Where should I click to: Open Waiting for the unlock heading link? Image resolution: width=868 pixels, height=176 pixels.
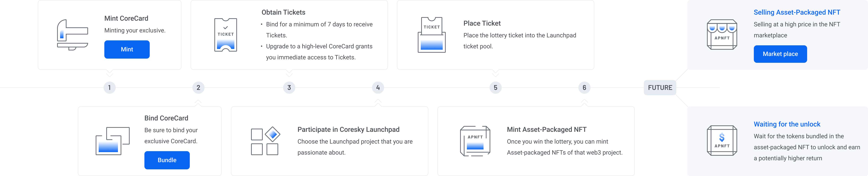[x=787, y=124]
